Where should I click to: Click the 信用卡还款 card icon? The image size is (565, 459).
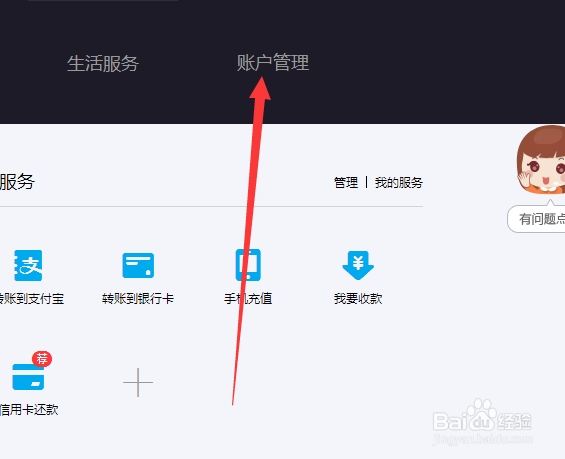(28, 376)
